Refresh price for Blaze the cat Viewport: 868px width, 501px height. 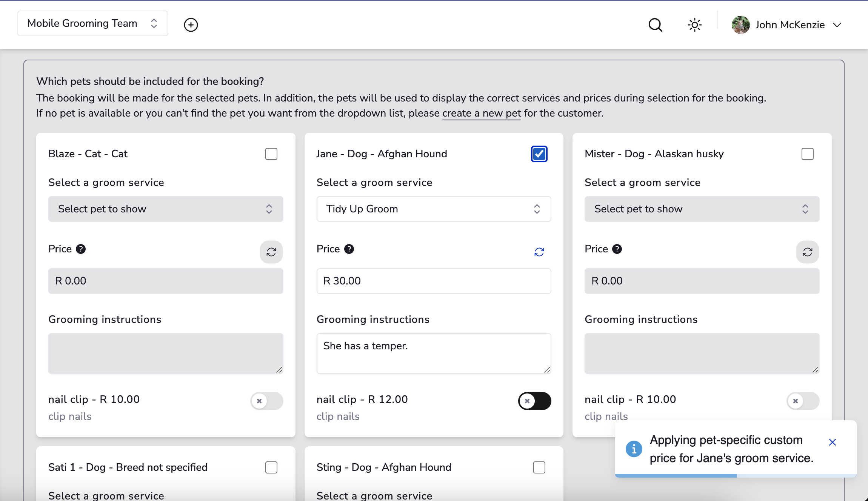[271, 252]
